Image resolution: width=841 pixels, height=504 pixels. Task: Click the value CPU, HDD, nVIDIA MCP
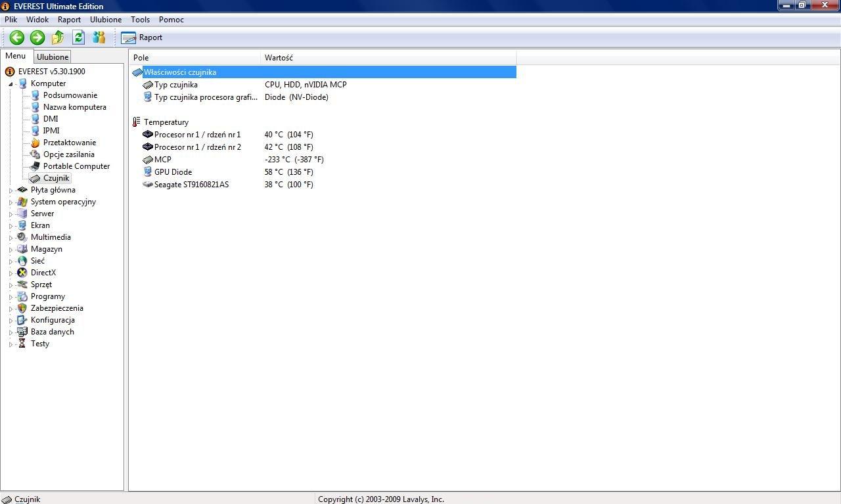[306, 85]
